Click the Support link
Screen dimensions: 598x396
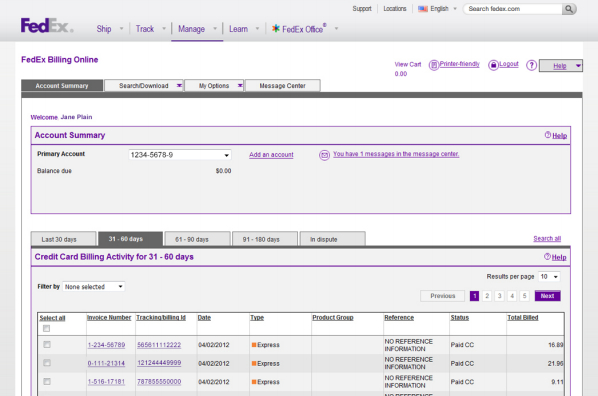pyautogui.click(x=362, y=8)
